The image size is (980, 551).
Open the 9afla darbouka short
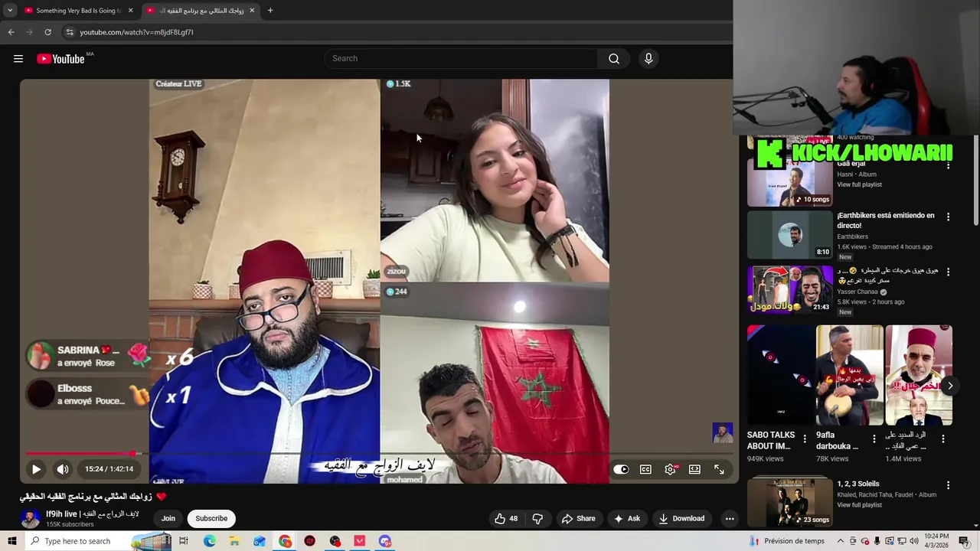pyautogui.click(x=850, y=375)
